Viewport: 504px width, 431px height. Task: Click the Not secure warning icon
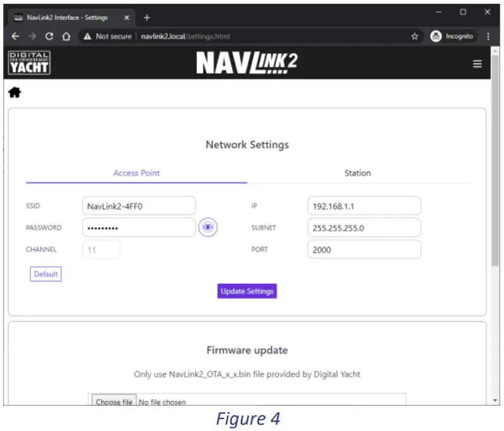pyautogui.click(x=88, y=37)
